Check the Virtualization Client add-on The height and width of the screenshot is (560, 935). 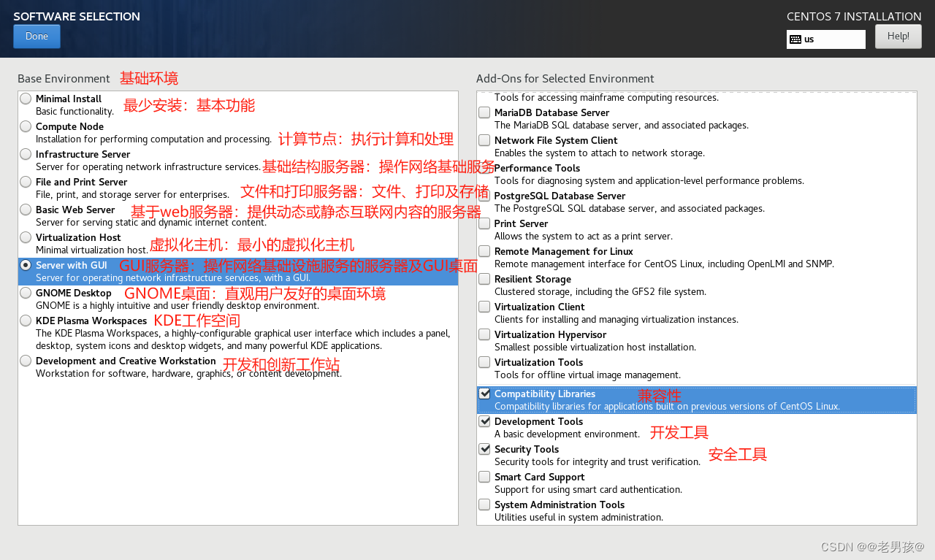(484, 307)
